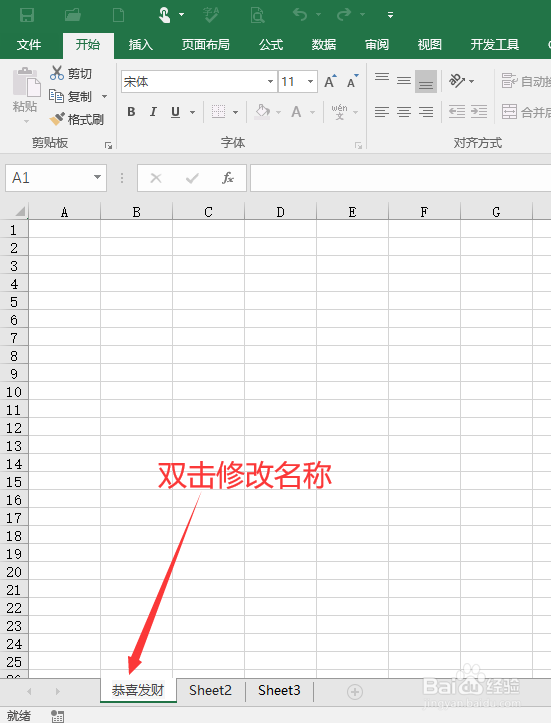551x723 pixels.
Task: Switch to the 审阅 (Review) tab
Action: [x=377, y=45]
